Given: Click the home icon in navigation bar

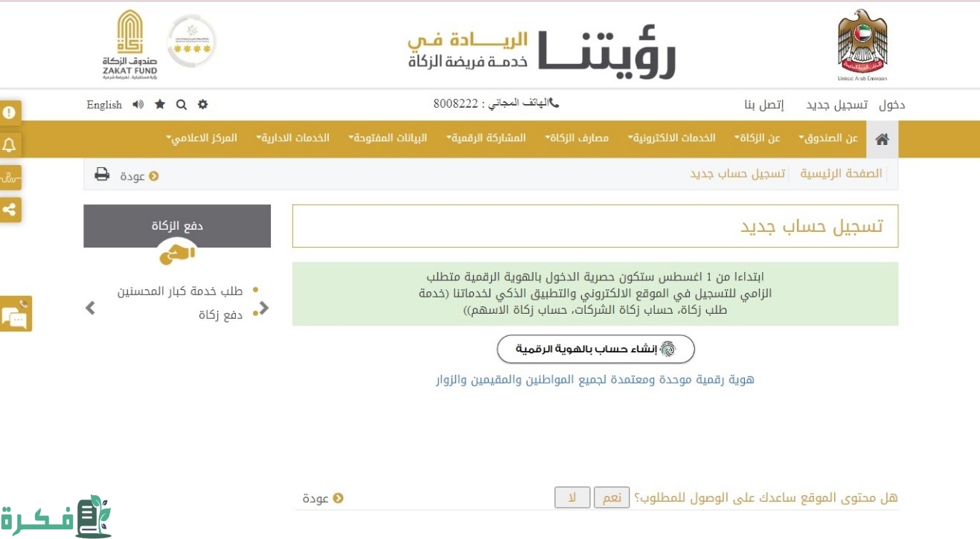Looking at the screenshot, I should [883, 139].
